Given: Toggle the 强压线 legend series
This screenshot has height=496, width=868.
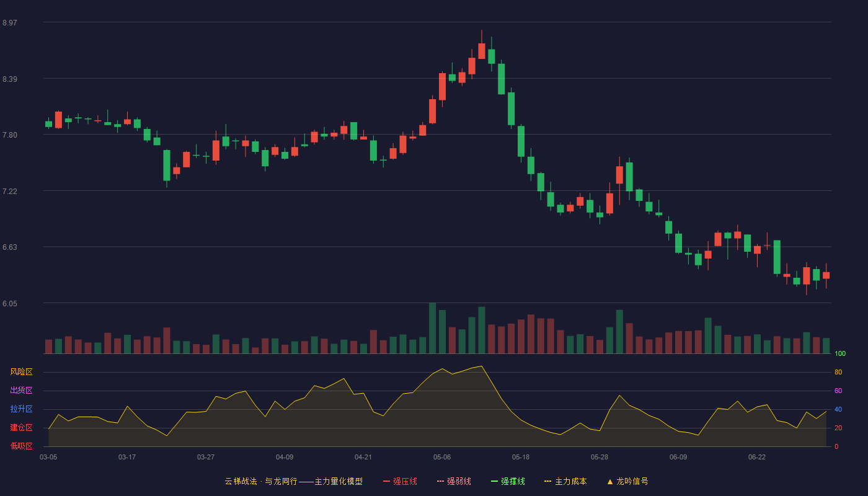Looking at the screenshot, I should coord(400,481).
